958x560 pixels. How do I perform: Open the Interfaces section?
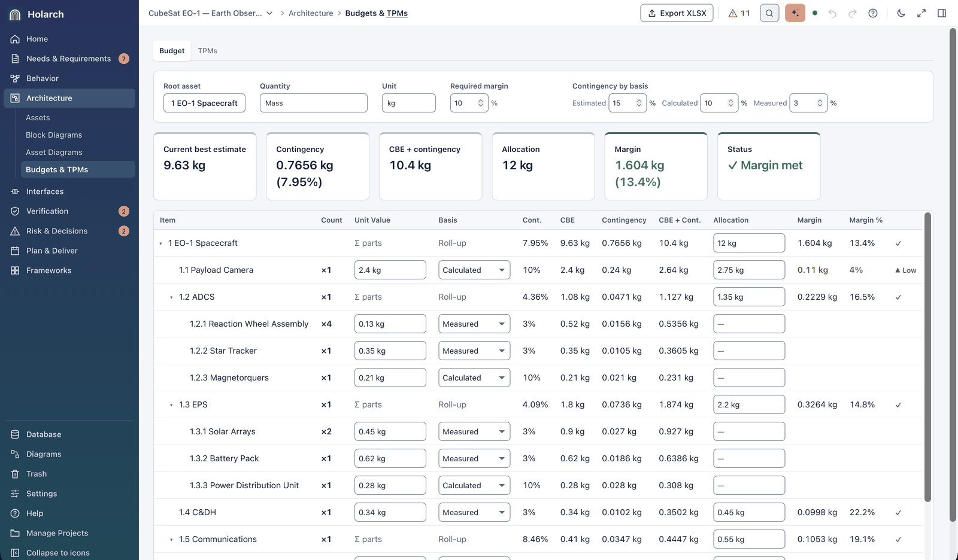point(69,191)
